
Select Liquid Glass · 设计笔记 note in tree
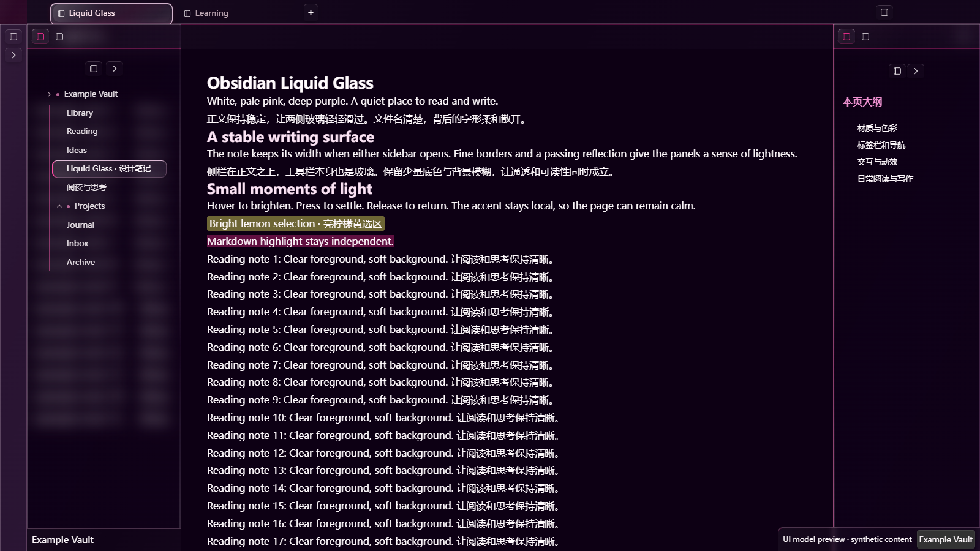[x=109, y=169]
